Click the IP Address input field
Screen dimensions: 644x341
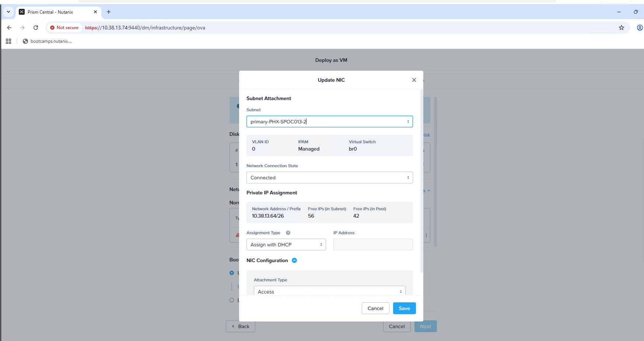373,245
